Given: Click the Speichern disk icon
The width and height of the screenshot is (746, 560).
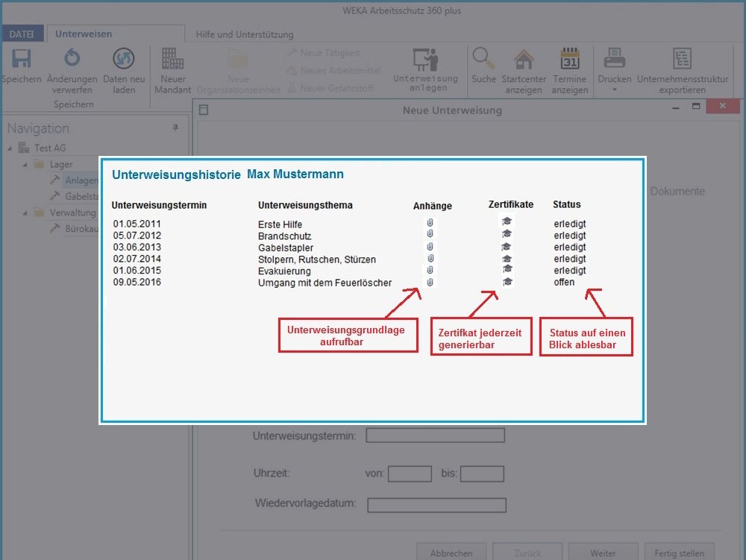Looking at the screenshot, I should point(22,59).
